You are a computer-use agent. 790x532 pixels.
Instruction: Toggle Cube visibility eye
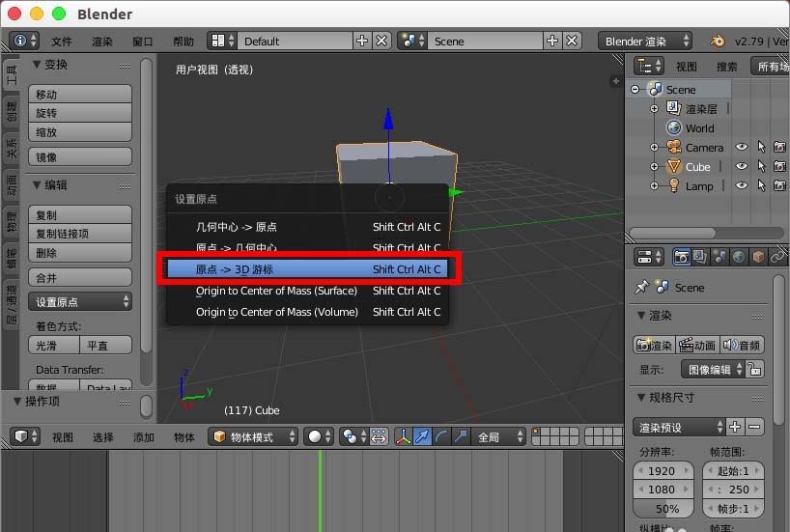[741, 166]
